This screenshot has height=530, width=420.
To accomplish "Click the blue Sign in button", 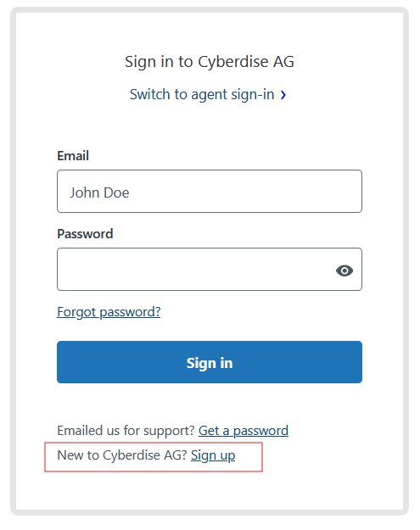I will [x=210, y=362].
